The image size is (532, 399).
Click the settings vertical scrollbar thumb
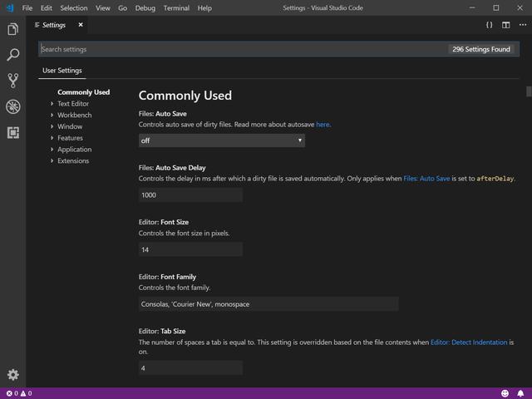click(529, 91)
